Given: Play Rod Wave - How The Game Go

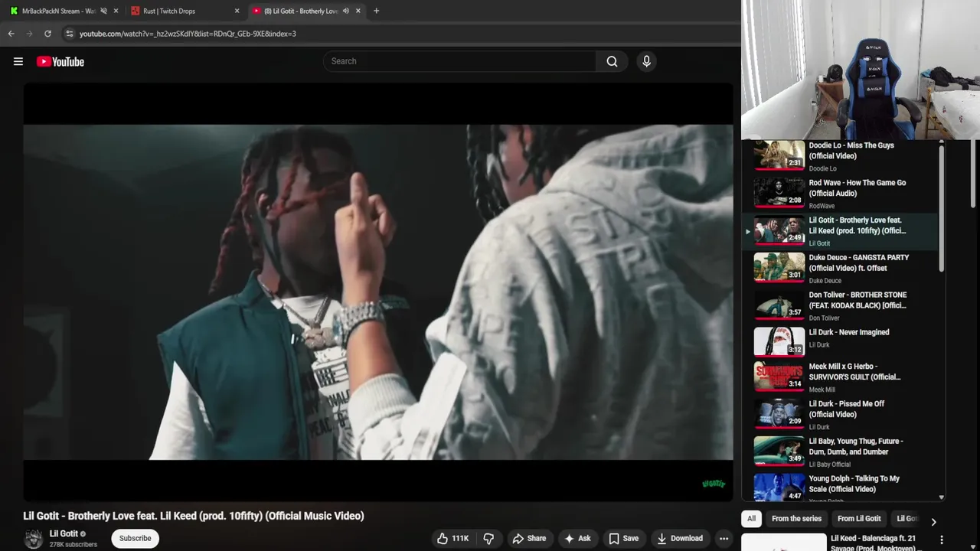Looking at the screenshot, I should click(841, 193).
